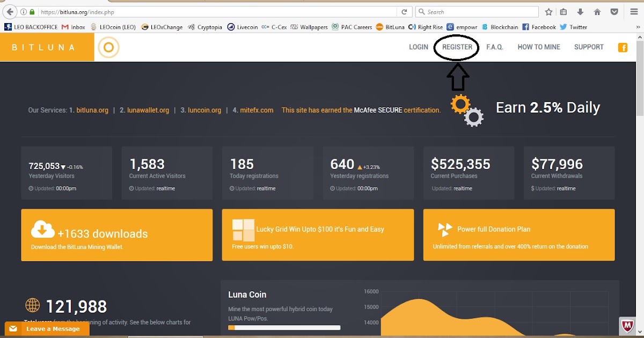644x338 pixels.
Task: Open the Pocket icon in toolbar
Action: coord(614,12)
